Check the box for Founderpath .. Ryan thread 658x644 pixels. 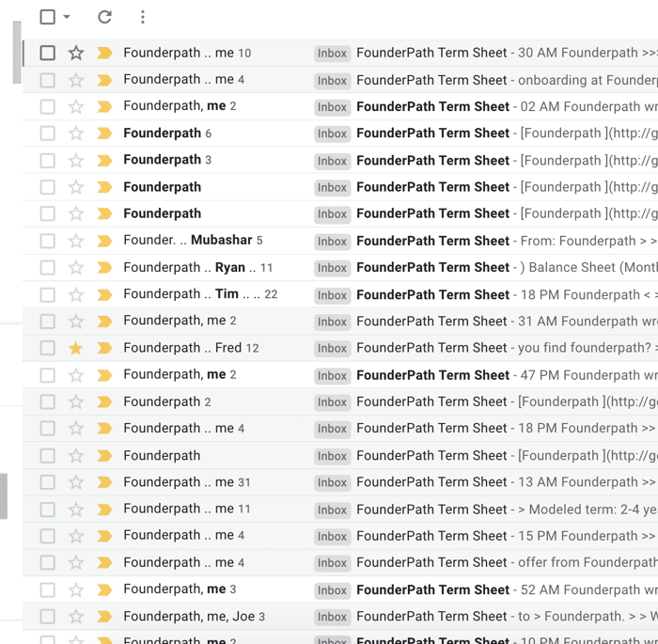click(47, 268)
